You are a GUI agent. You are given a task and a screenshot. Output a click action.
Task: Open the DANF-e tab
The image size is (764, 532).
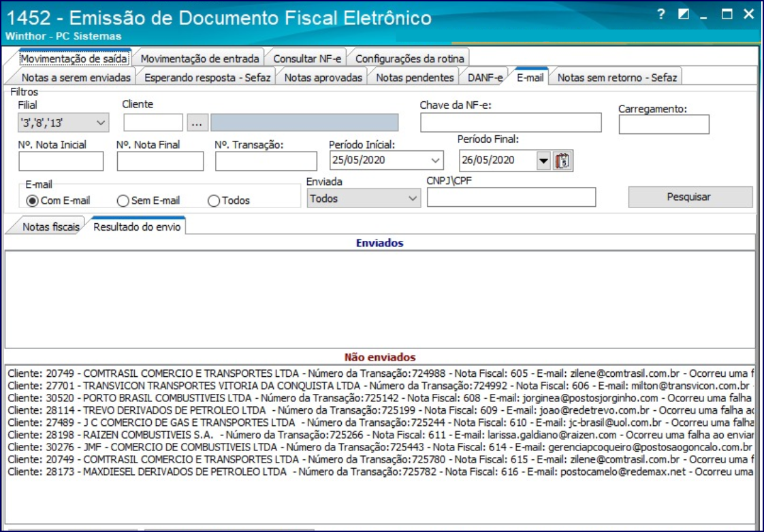point(485,78)
